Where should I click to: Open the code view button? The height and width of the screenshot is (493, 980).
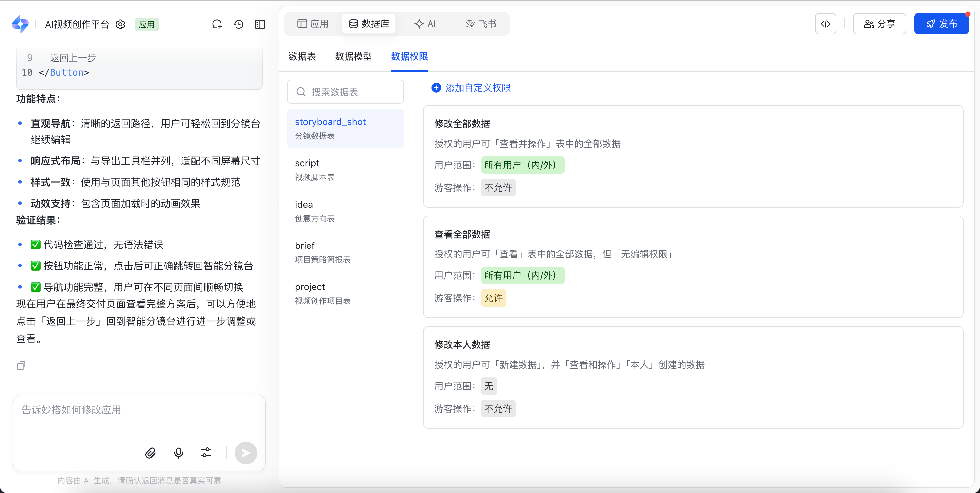(x=825, y=24)
